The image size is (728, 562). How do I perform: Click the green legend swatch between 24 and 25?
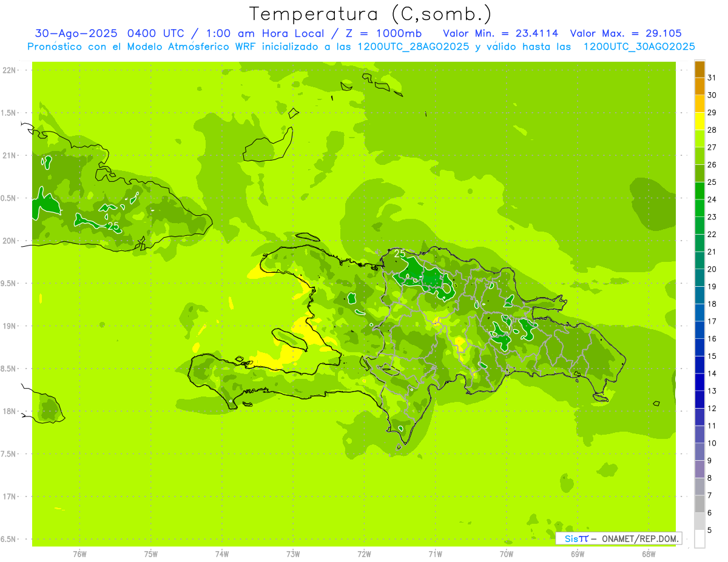699,191
